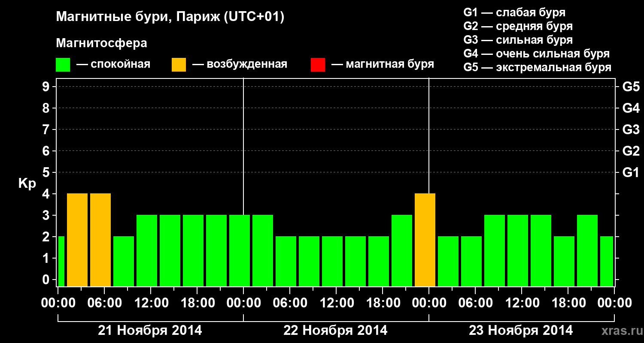This screenshot has width=644, height=343.
Task: Click the green Kp 2 bar at 06:00 on 22 November
Action: (286, 261)
